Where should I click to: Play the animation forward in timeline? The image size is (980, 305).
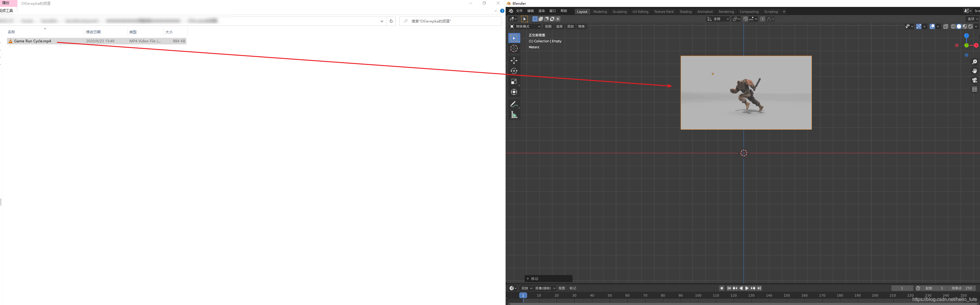pyautogui.click(x=747, y=288)
